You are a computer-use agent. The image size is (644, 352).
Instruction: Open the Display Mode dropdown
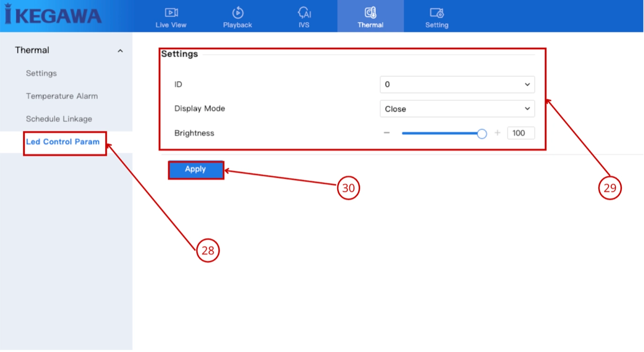(457, 109)
